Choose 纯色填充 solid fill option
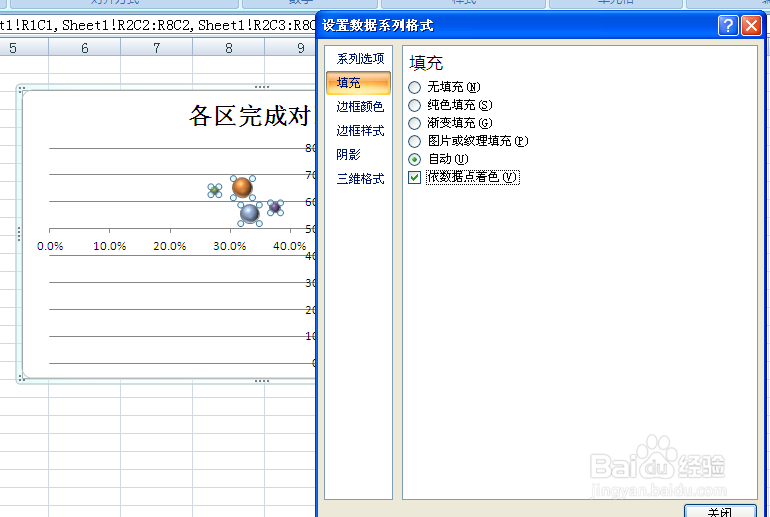The height and width of the screenshot is (517, 770). tap(415, 105)
